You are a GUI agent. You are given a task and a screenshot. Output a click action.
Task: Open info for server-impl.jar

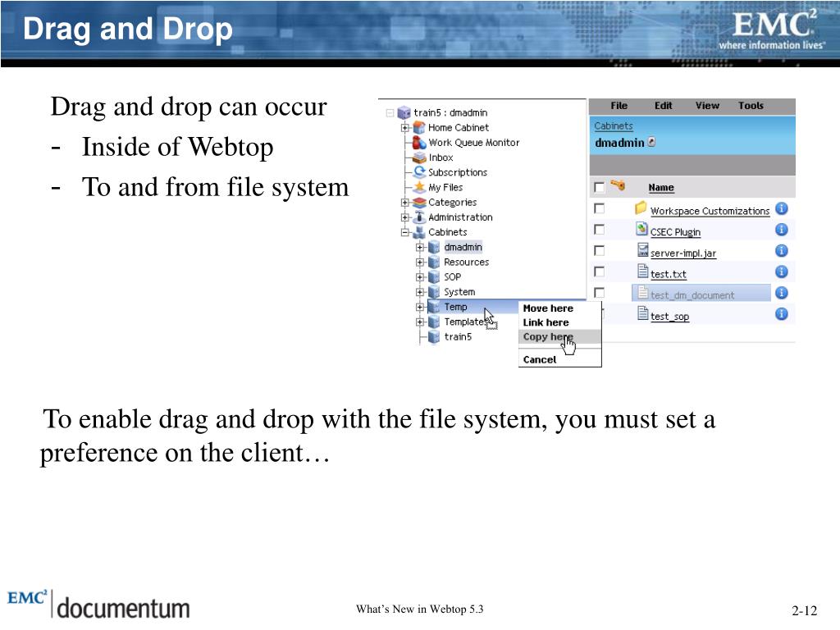pos(782,250)
